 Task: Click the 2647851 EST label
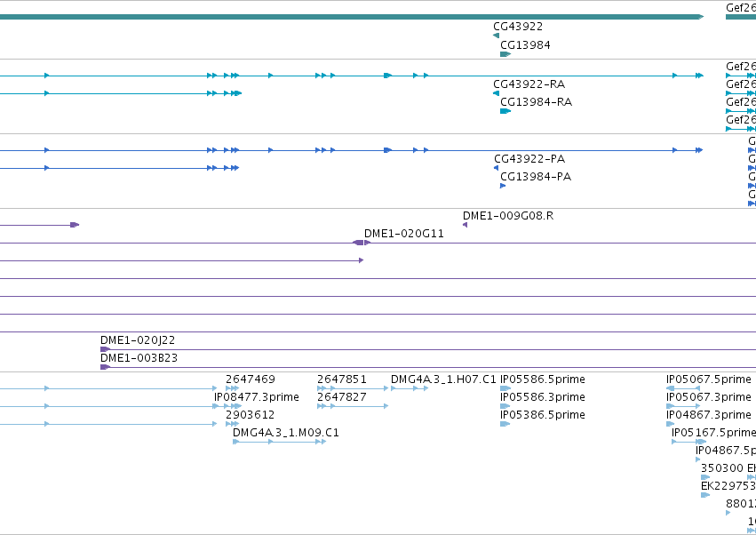[342, 379]
